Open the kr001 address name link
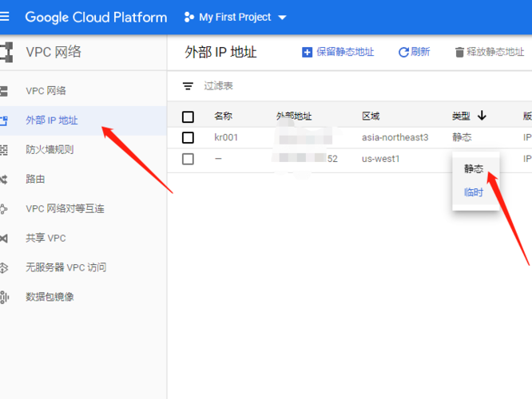 coord(226,137)
